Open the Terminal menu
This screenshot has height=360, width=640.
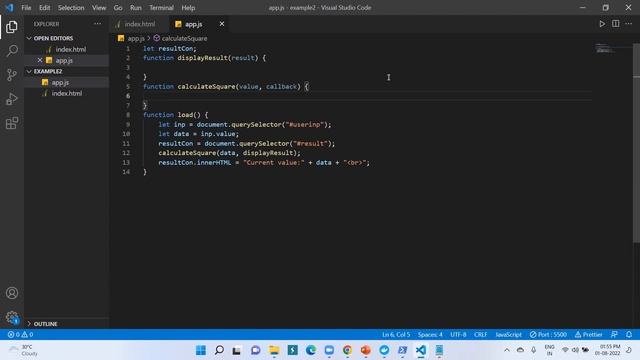coord(161,8)
